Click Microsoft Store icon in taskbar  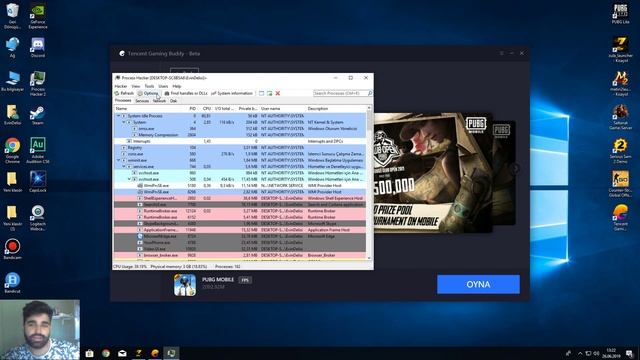[x=89, y=353]
